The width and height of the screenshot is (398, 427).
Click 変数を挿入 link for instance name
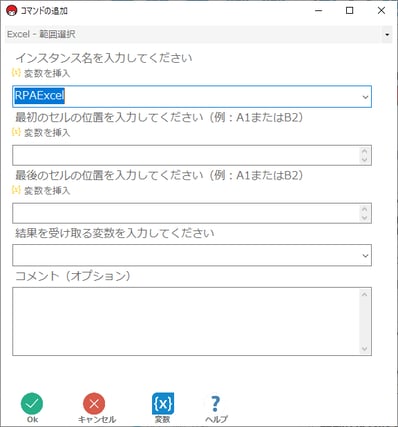pyautogui.click(x=47, y=73)
